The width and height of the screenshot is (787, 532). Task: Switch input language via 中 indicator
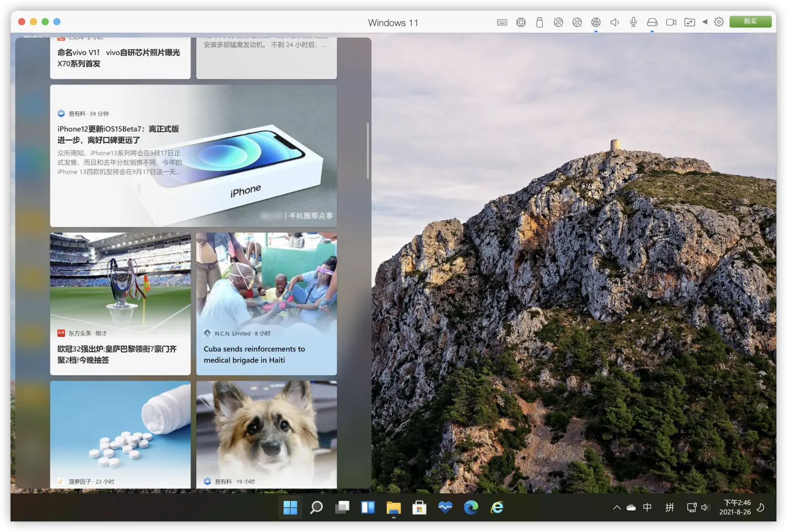[x=647, y=507]
